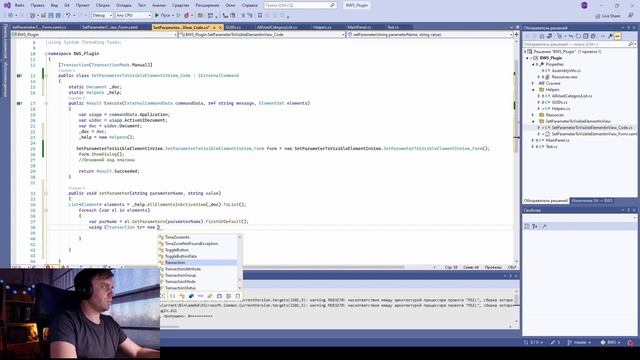Open the class navigation dropdown in editor
Image resolution: width=640 pixels, height=360 pixels.
pyautogui.click(x=262, y=35)
